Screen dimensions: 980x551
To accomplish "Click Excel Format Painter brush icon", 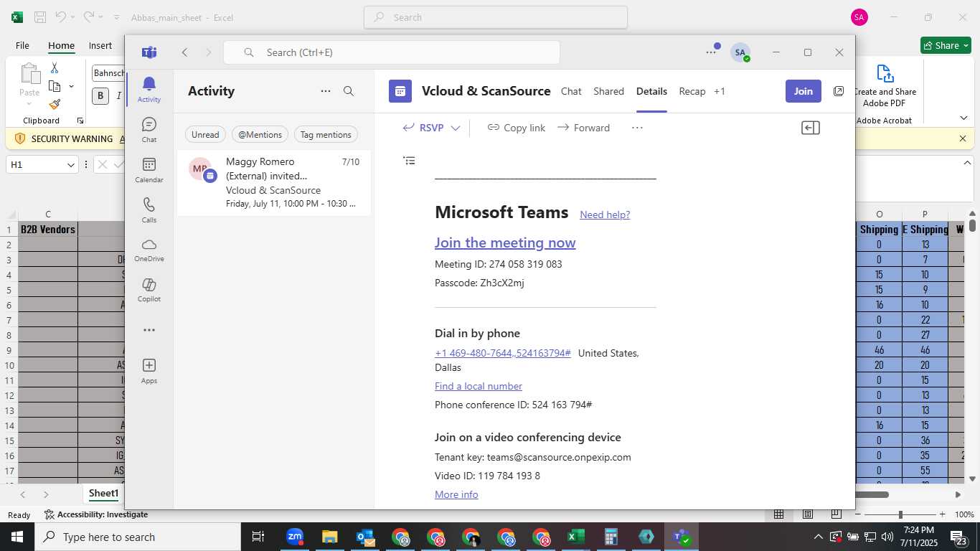I will click(55, 105).
